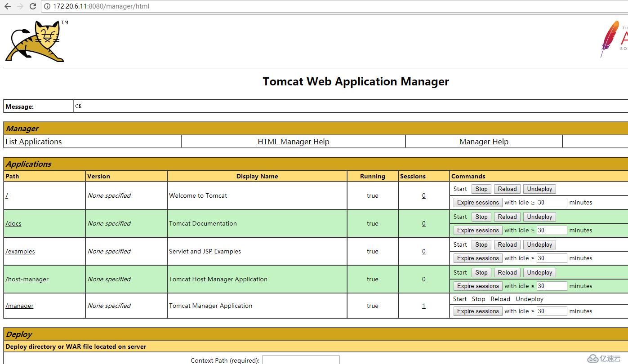Click "Tomcat Web Application Manager" heading
Screen dimensions: 628x364
[x=356, y=81]
